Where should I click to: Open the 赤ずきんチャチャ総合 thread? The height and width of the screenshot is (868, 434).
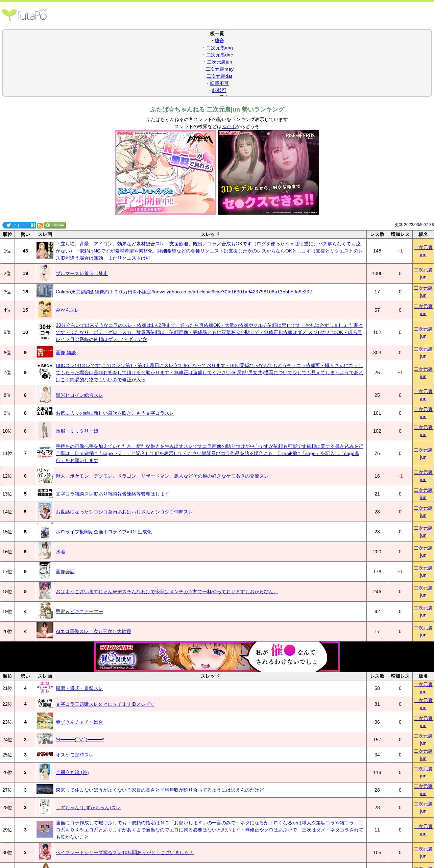[79, 722]
